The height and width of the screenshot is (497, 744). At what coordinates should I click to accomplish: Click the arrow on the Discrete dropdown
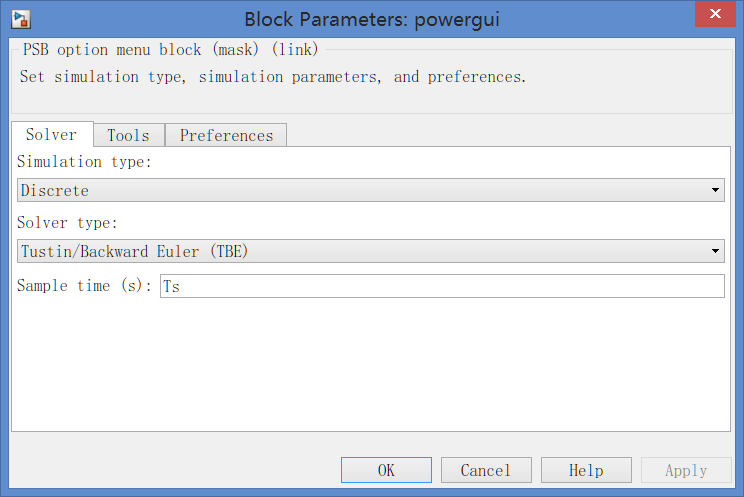pyautogui.click(x=715, y=190)
